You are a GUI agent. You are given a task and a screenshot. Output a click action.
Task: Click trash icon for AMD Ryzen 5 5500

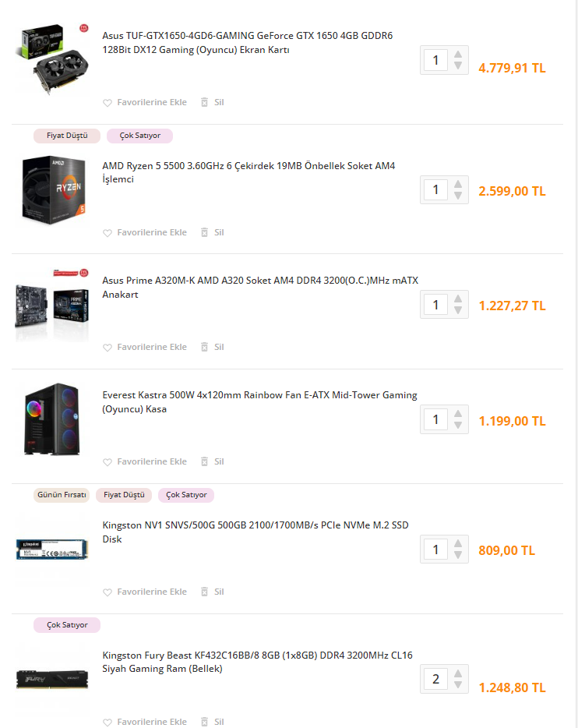[204, 232]
